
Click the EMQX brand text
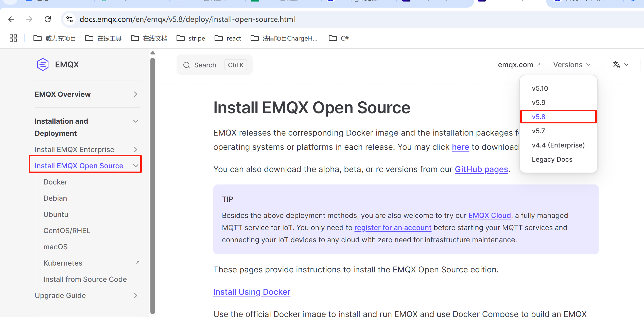point(67,65)
